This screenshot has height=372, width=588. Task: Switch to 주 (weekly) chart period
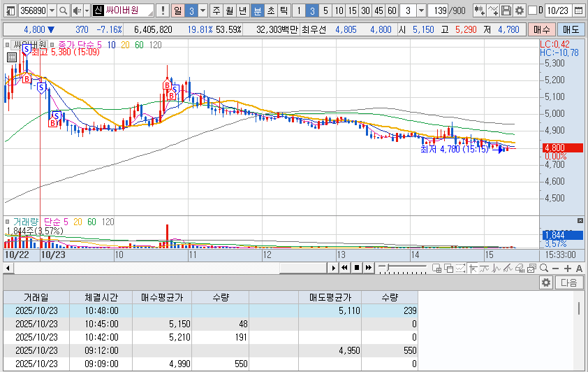point(216,10)
